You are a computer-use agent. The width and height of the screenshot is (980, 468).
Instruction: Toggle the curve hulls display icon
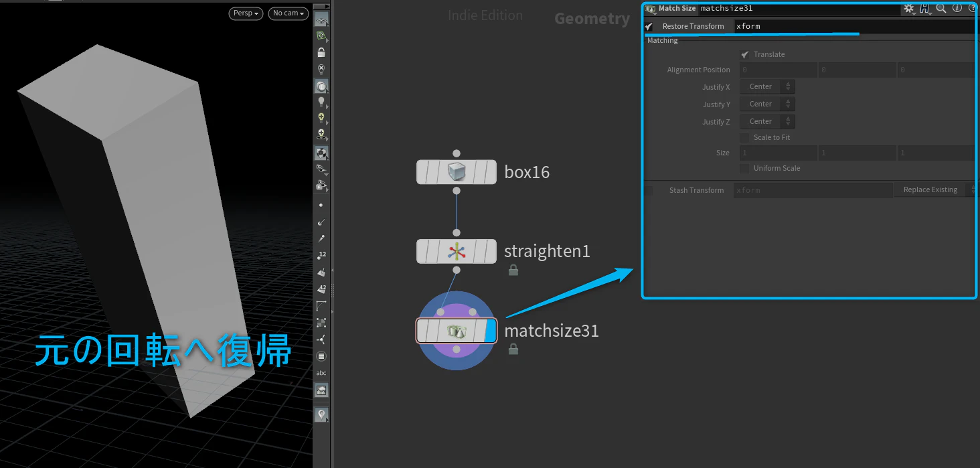pyautogui.click(x=321, y=306)
